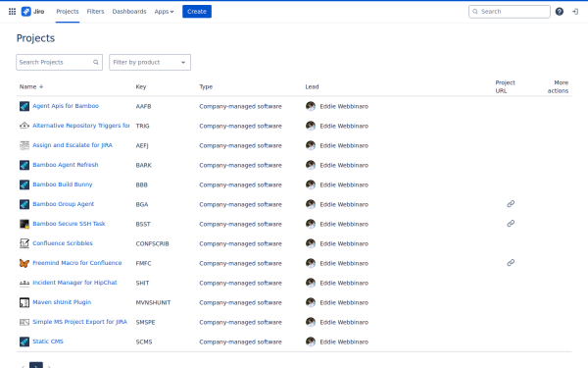588x368 pixels.
Task: Click lead avatar in Agent Apis for Bamboo row
Action: click(x=311, y=106)
